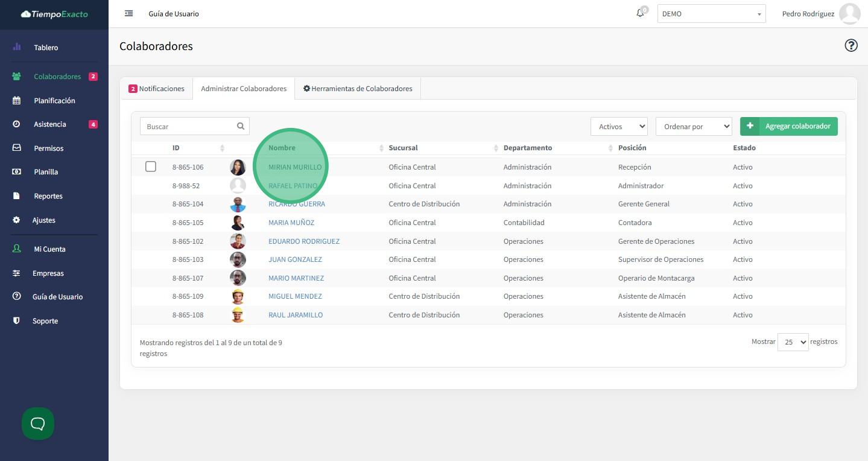The image size is (868, 461).
Task: Click the search magnifier icon
Action: coord(241,126)
